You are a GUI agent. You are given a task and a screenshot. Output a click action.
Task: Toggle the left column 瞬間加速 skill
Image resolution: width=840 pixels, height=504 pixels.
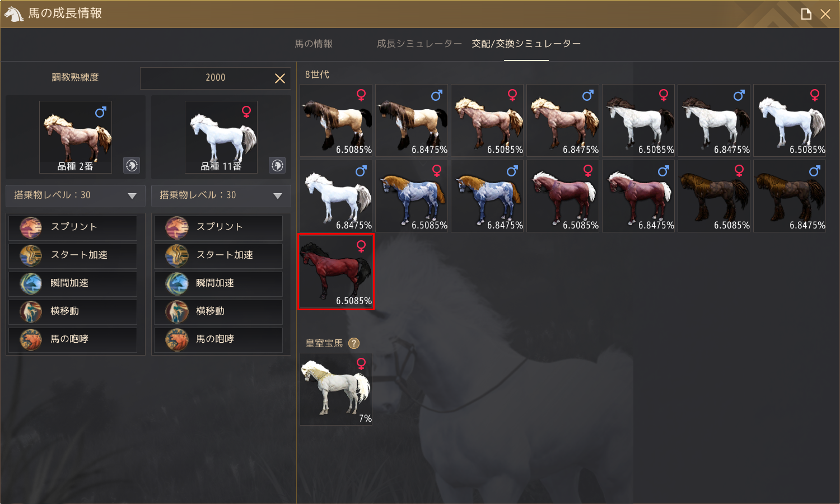73,284
